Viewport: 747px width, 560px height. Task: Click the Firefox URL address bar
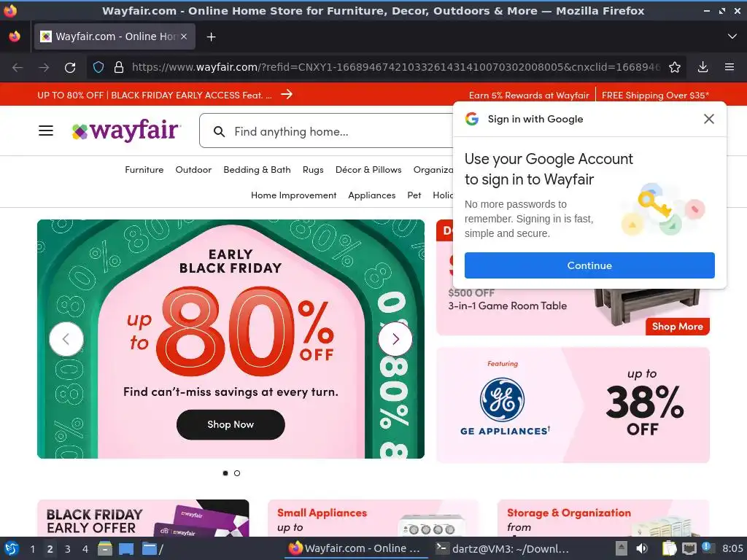click(x=395, y=67)
